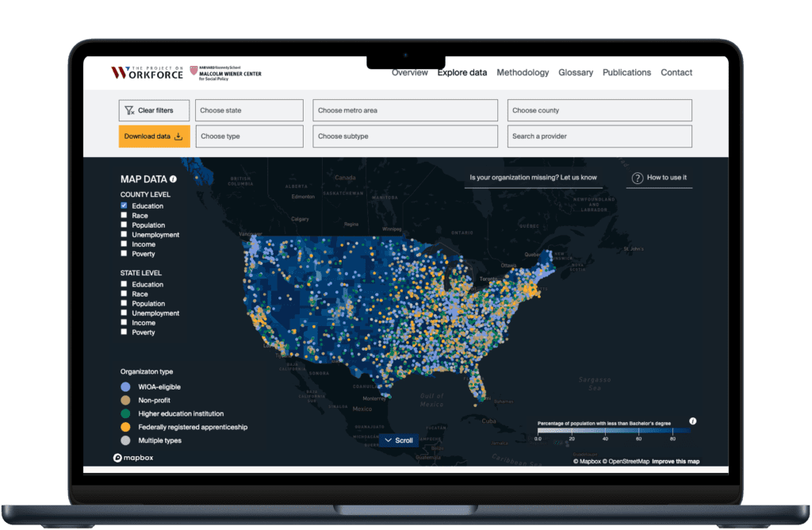
Task: Enable the county level Unemployment checkbox
Action: tap(124, 235)
